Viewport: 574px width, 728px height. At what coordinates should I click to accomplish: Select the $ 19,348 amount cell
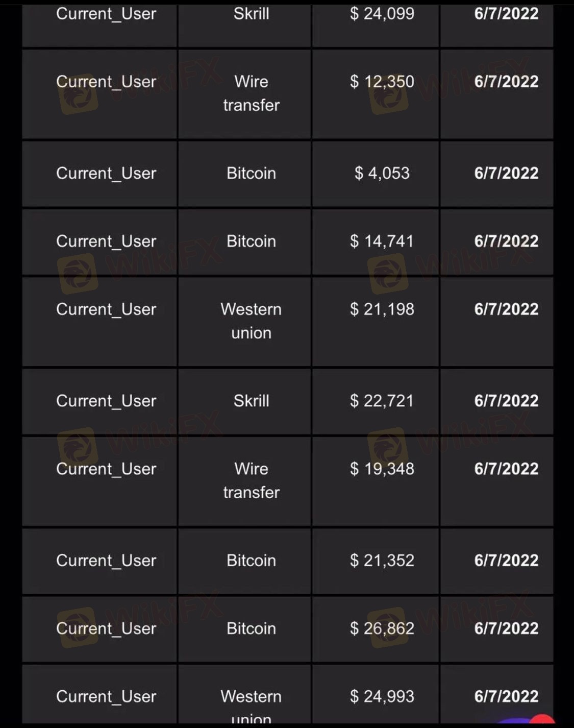382,469
